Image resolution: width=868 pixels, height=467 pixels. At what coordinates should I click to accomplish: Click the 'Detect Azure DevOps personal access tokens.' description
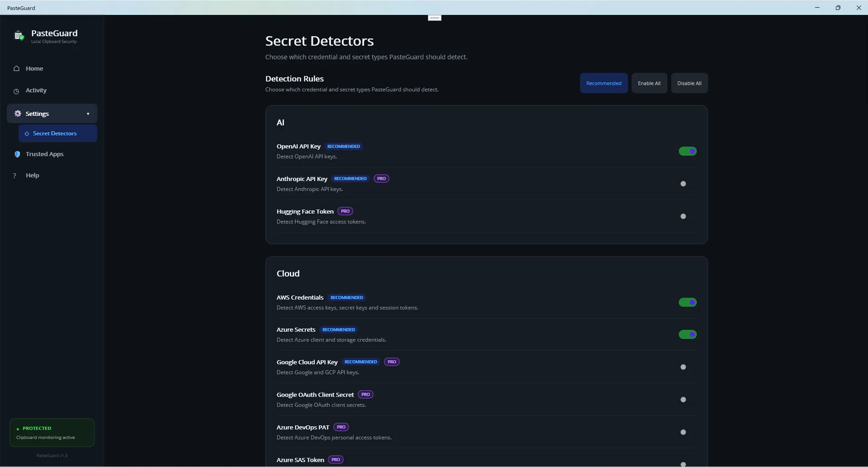[334, 438]
